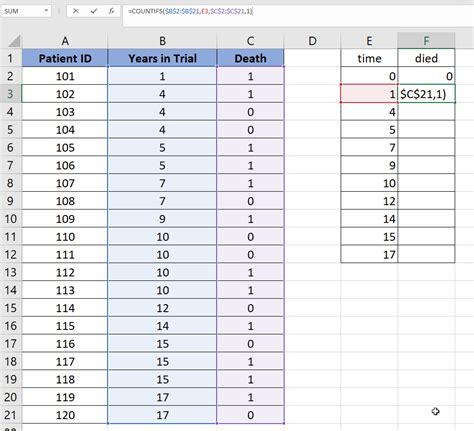474x431 pixels.
Task: Click the 'died' header cell
Action: pos(426,58)
